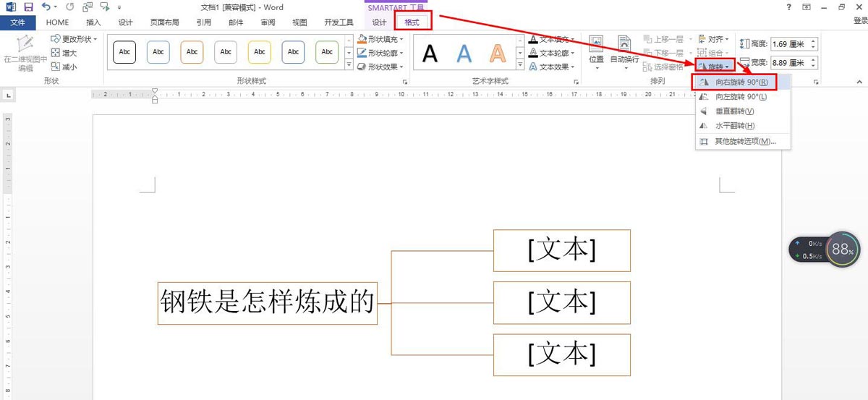
Task: Open the 形状填充 shape fill dropdown
Action: pos(380,39)
